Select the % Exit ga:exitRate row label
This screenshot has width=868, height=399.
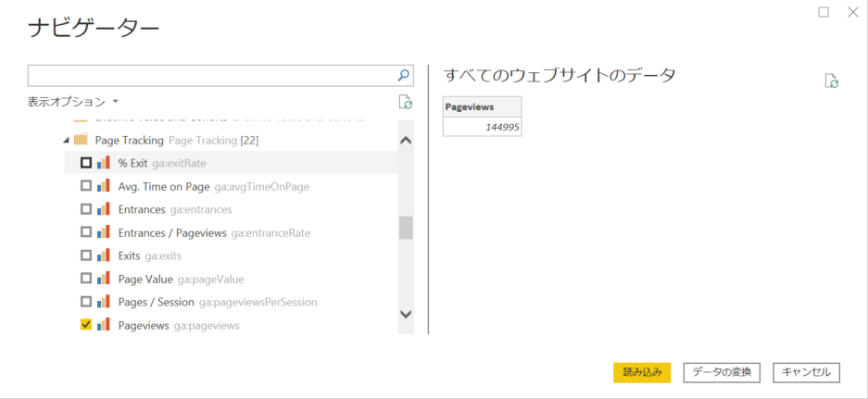(x=162, y=163)
